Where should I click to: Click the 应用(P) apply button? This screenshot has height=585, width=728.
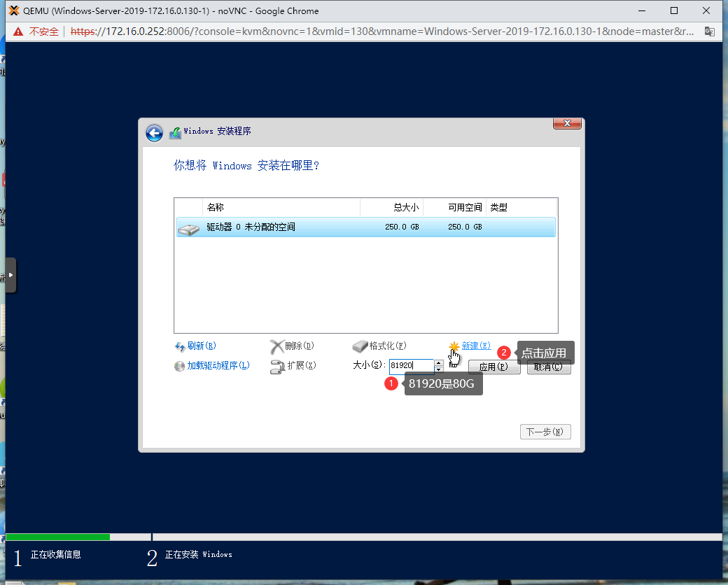(x=493, y=367)
